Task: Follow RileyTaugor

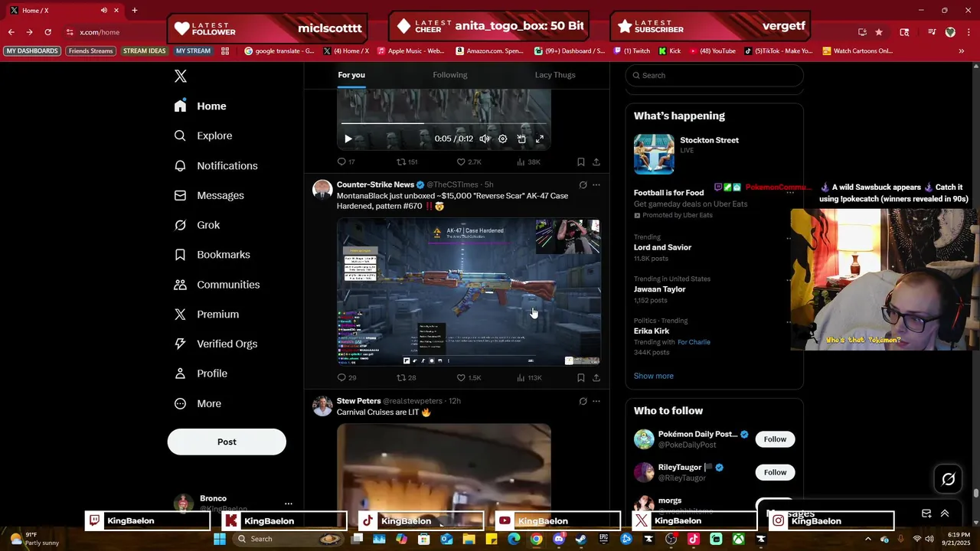Action: (x=775, y=472)
